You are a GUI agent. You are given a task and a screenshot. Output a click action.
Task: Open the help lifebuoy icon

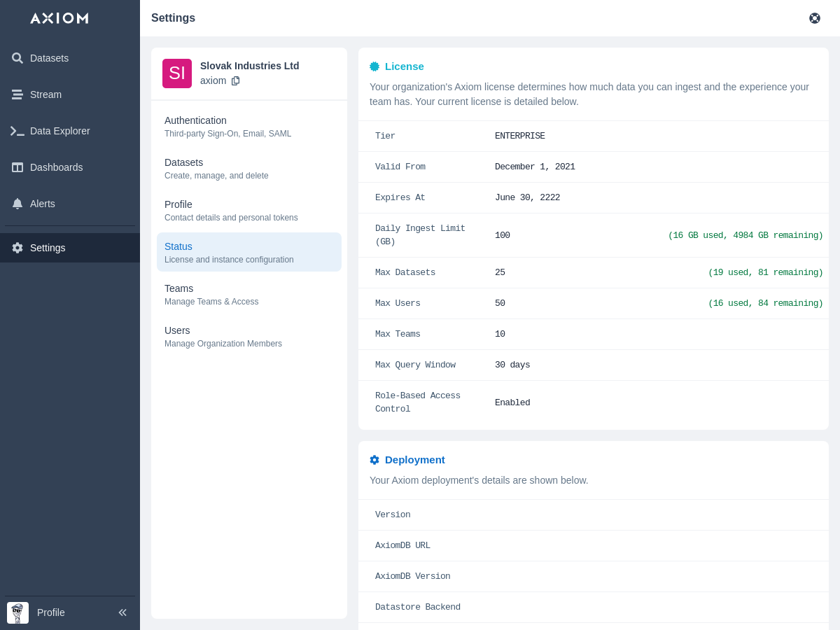(815, 18)
